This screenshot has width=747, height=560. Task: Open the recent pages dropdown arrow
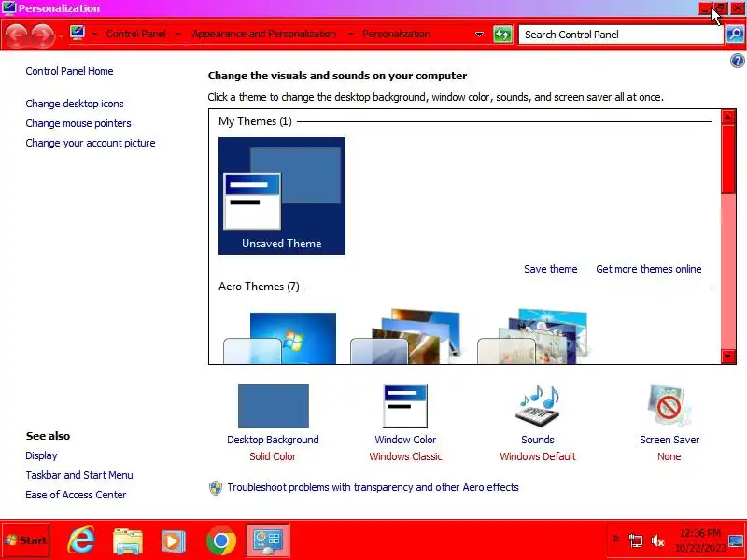pos(61,35)
